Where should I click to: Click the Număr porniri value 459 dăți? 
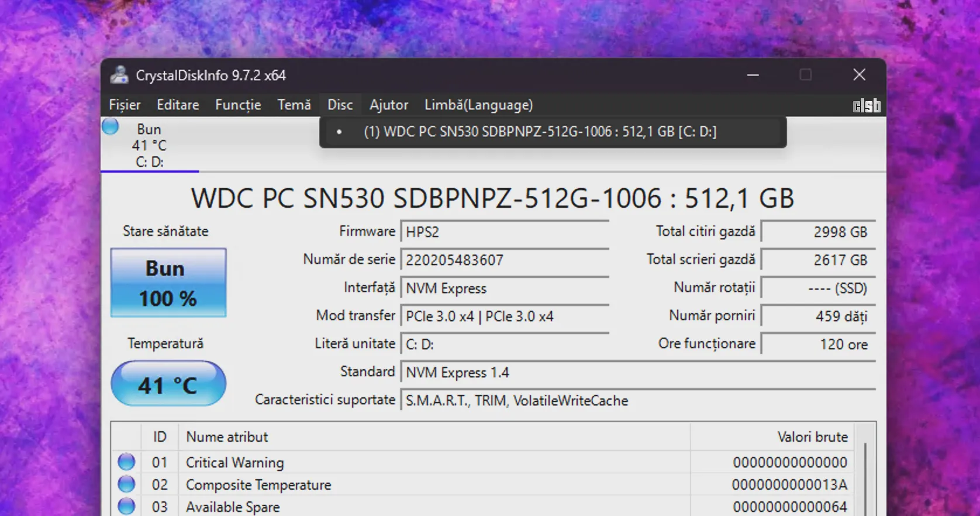tap(819, 316)
